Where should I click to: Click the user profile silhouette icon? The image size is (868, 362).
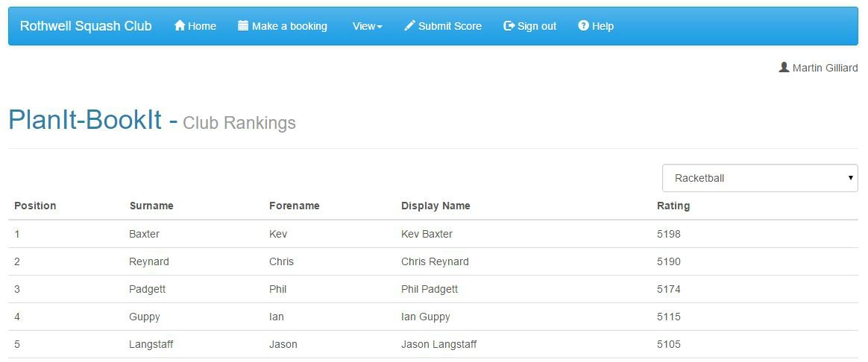tap(784, 68)
